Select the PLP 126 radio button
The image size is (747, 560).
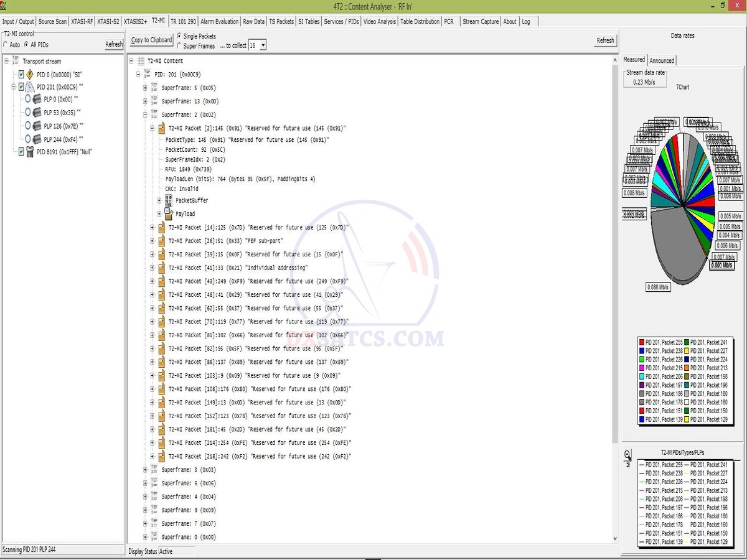(28, 126)
